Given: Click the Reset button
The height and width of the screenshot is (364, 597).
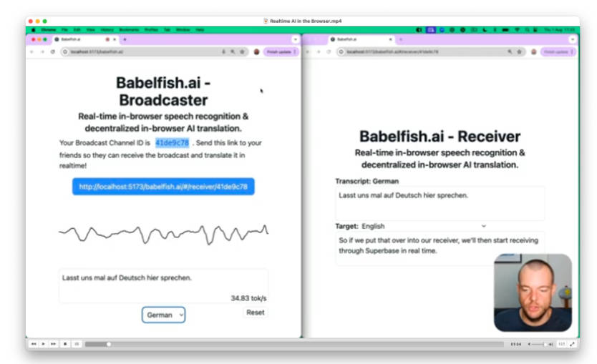Looking at the screenshot, I should [255, 313].
